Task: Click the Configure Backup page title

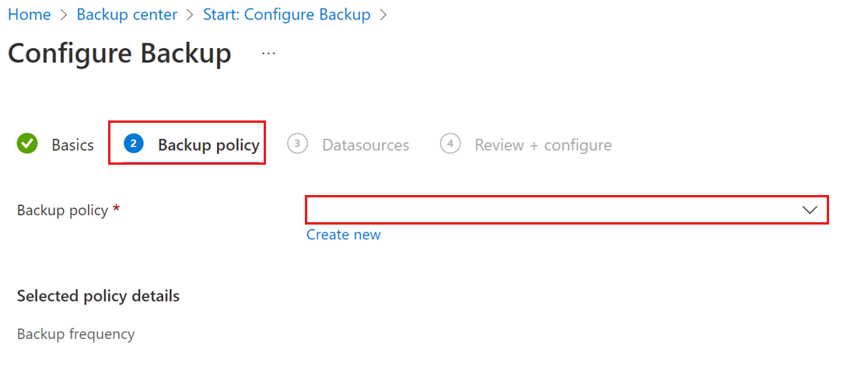Action: click(119, 54)
